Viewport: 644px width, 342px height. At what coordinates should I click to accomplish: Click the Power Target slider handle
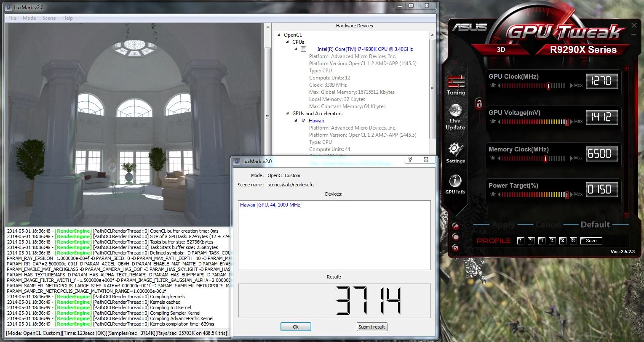click(567, 195)
